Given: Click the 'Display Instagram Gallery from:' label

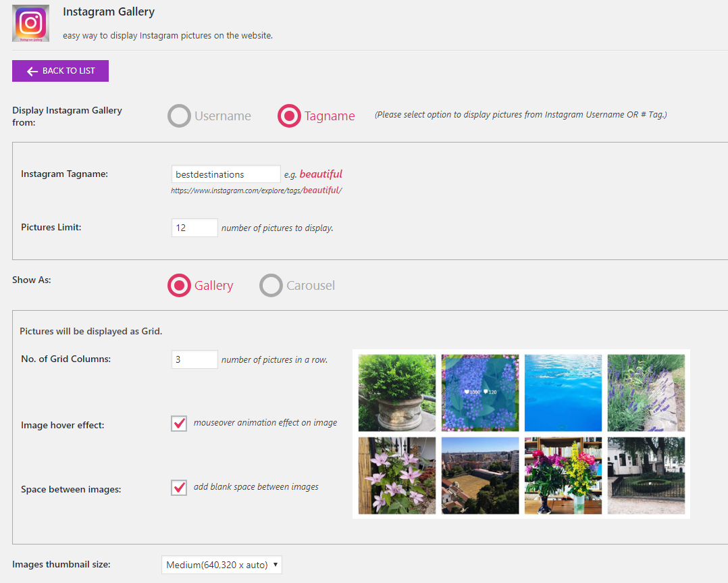Looking at the screenshot, I should [x=68, y=116].
